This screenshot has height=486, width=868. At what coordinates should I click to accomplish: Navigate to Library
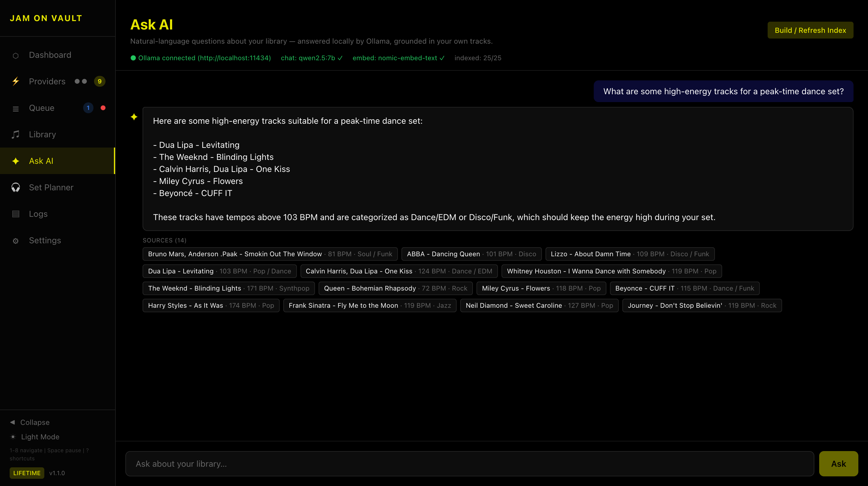pyautogui.click(x=57, y=134)
